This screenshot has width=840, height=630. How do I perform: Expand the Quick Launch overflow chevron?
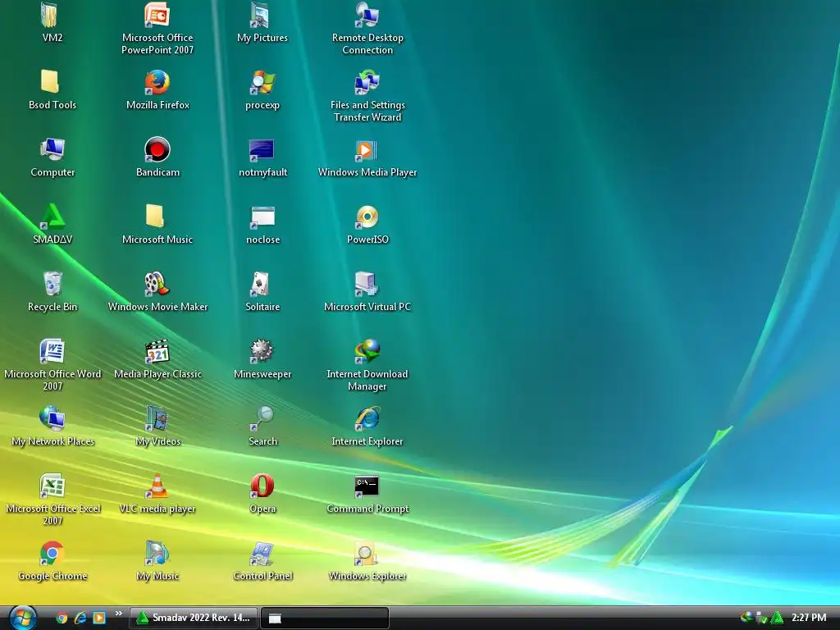(118, 614)
